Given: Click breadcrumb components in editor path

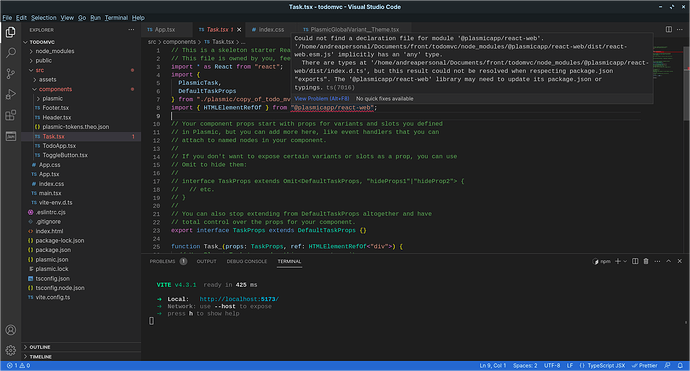Looking at the screenshot, I should 179,42.
